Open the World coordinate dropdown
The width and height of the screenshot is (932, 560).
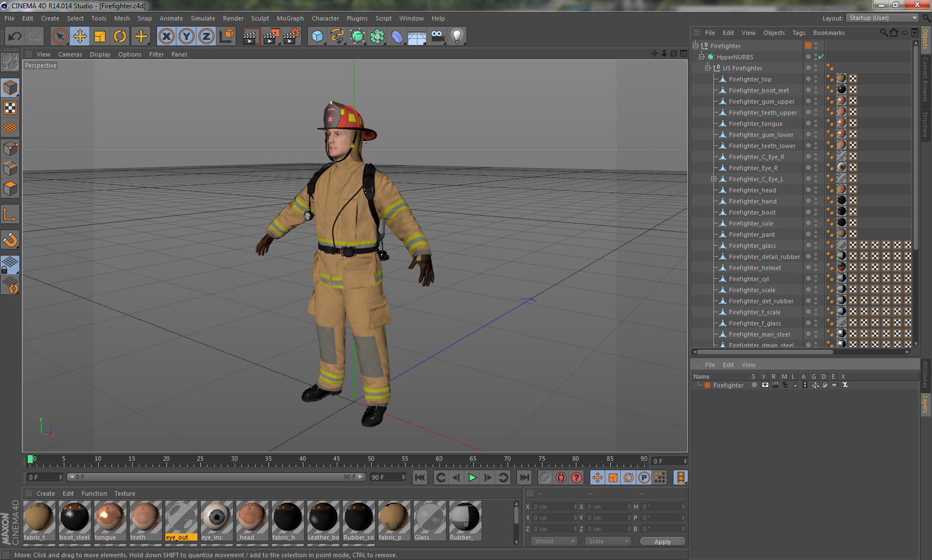click(555, 541)
